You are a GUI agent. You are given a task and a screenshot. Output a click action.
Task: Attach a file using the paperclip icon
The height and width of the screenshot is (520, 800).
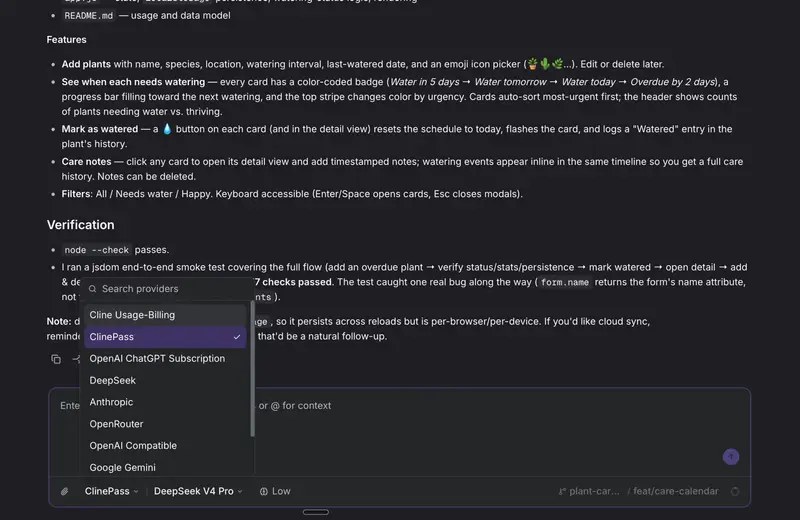(x=64, y=491)
